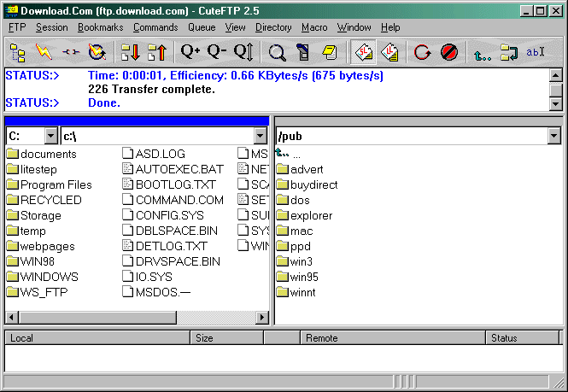Click the local pane horizontal scrollbar right arrow
Viewport: 568px width, 392px height.
(264, 317)
